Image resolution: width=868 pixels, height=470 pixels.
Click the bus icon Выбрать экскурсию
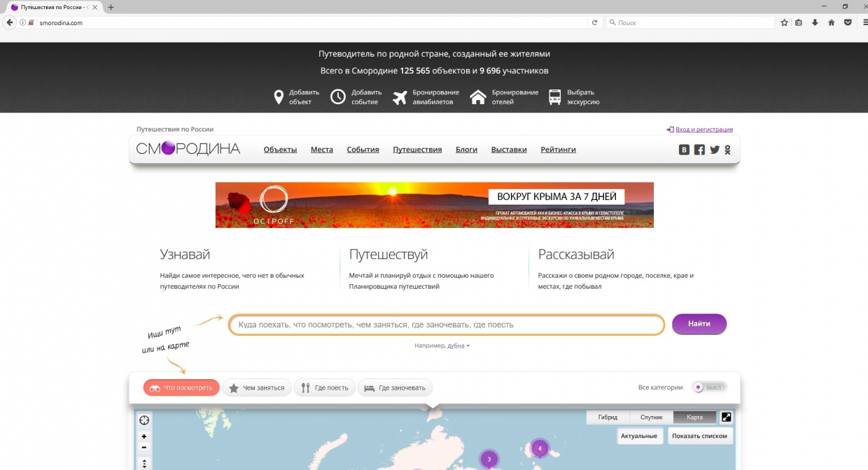click(554, 97)
